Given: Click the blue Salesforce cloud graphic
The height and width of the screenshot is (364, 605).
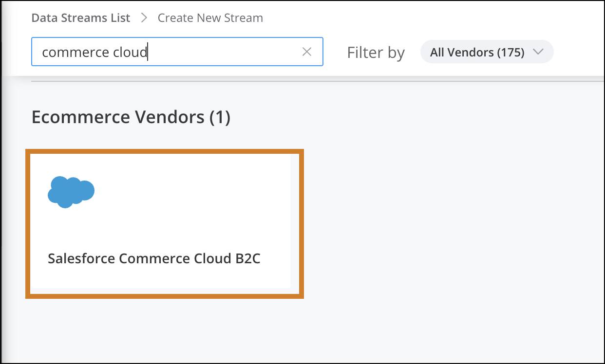Looking at the screenshot, I should point(71,191).
